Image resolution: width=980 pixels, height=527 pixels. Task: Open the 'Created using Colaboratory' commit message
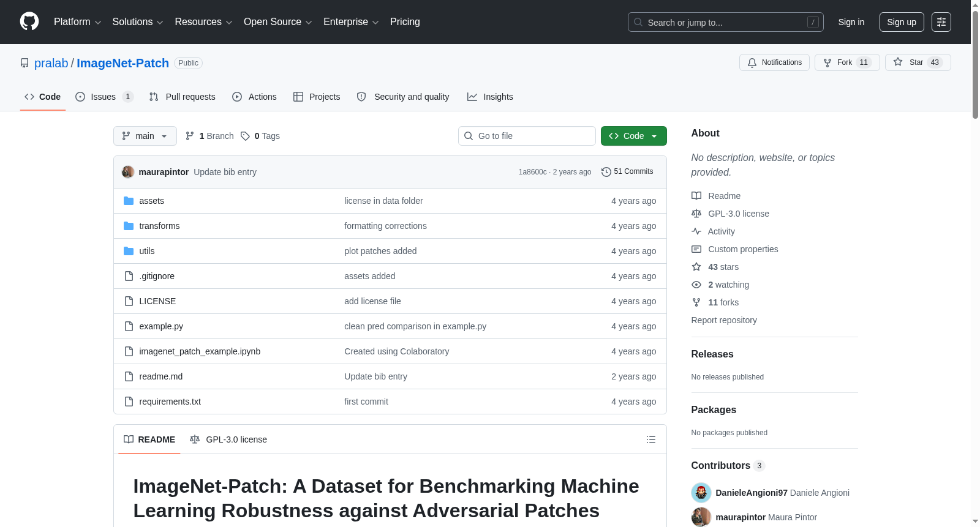(x=397, y=351)
